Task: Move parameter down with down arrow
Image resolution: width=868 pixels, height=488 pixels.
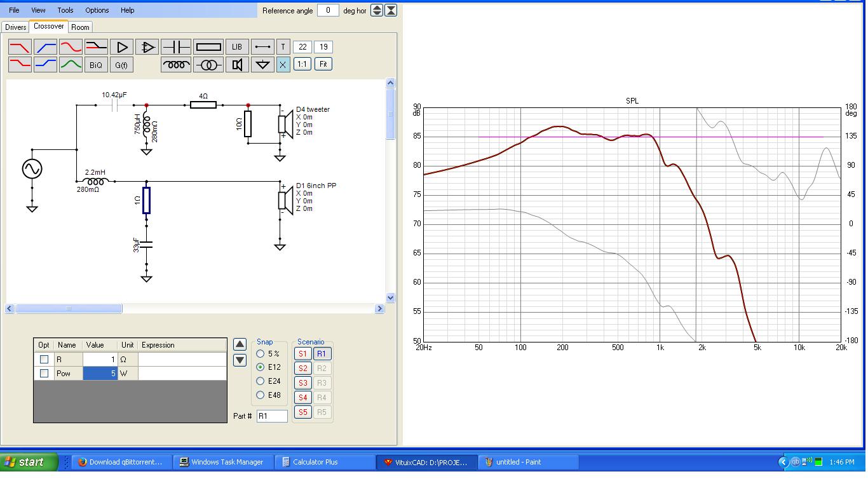Action: pyautogui.click(x=240, y=360)
